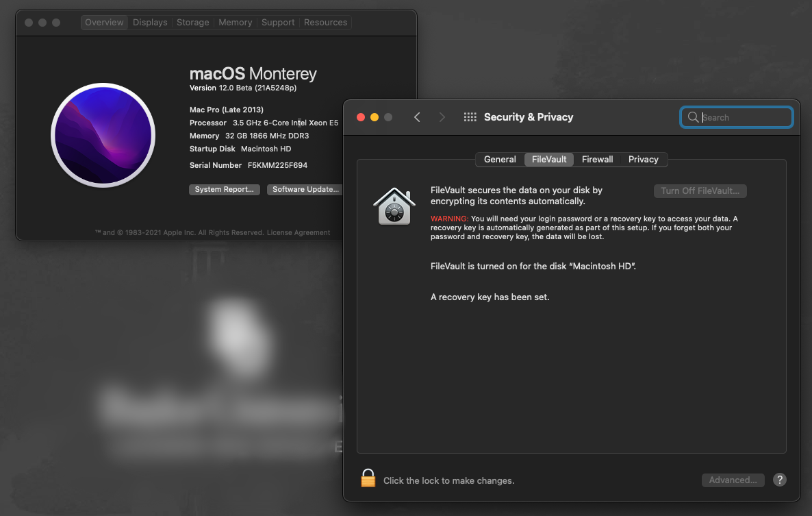Click the Mac Pro (Late 2013) text

pyautogui.click(x=227, y=110)
